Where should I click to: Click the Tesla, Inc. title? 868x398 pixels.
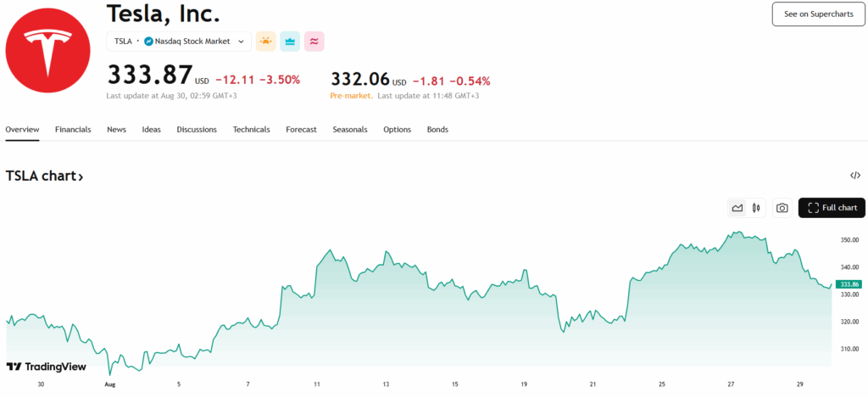tap(164, 14)
